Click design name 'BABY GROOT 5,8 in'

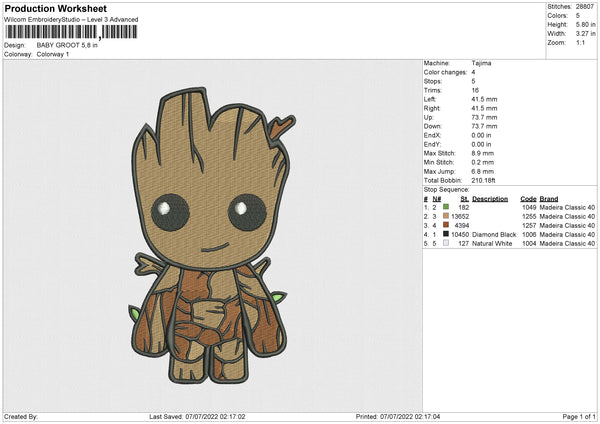coord(67,45)
